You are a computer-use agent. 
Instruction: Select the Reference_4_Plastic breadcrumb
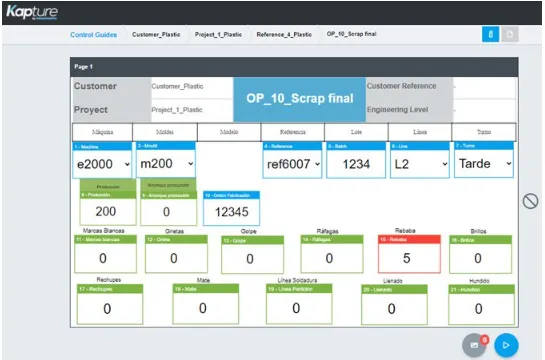point(284,34)
